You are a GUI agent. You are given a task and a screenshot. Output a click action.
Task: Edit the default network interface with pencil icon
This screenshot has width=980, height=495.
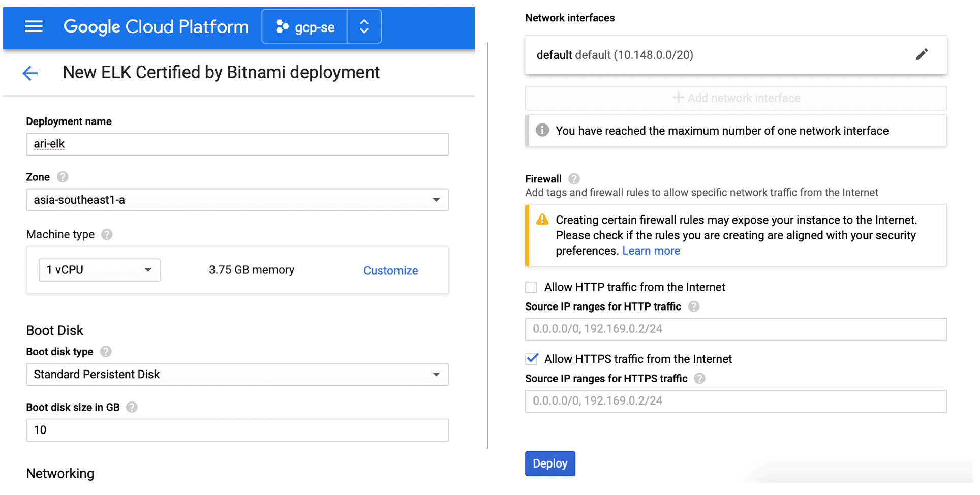[x=922, y=54]
